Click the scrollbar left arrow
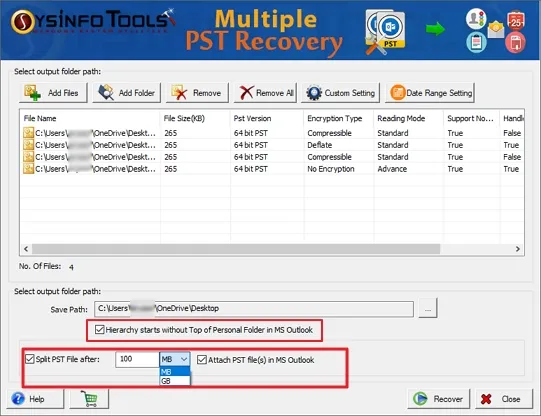 (x=26, y=249)
